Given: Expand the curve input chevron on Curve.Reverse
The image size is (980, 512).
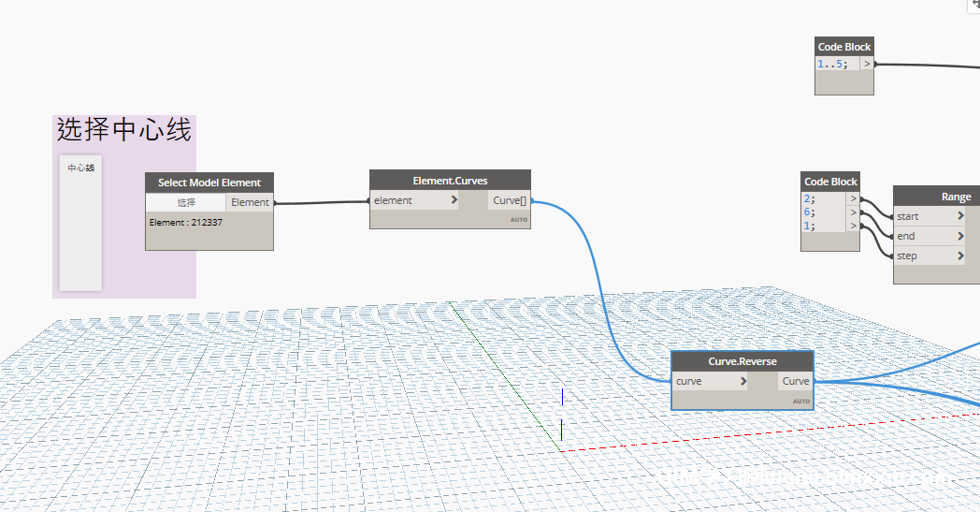Looking at the screenshot, I should [x=743, y=381].
